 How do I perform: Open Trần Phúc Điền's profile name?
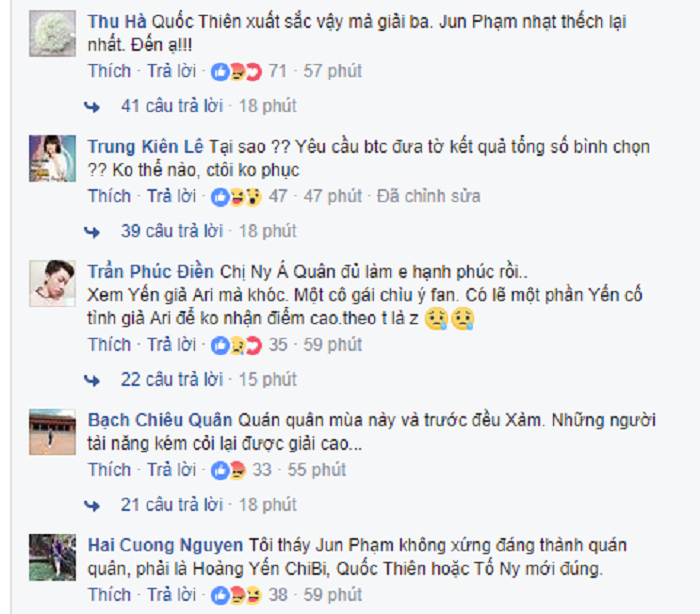(150, 271)
